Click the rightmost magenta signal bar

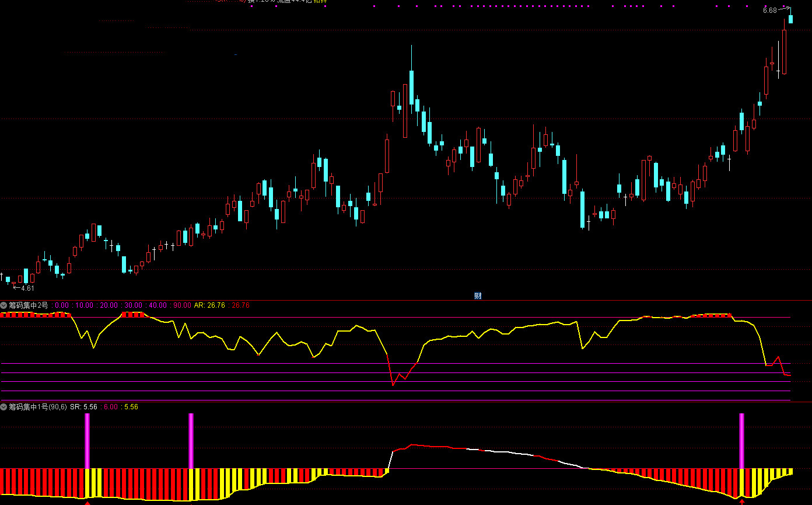tap(742, 440)
